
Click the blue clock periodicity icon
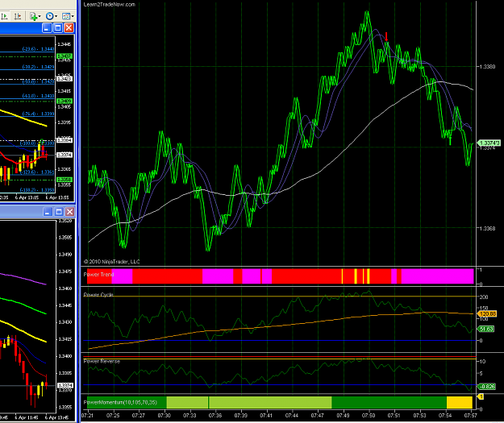click(49, 16)
